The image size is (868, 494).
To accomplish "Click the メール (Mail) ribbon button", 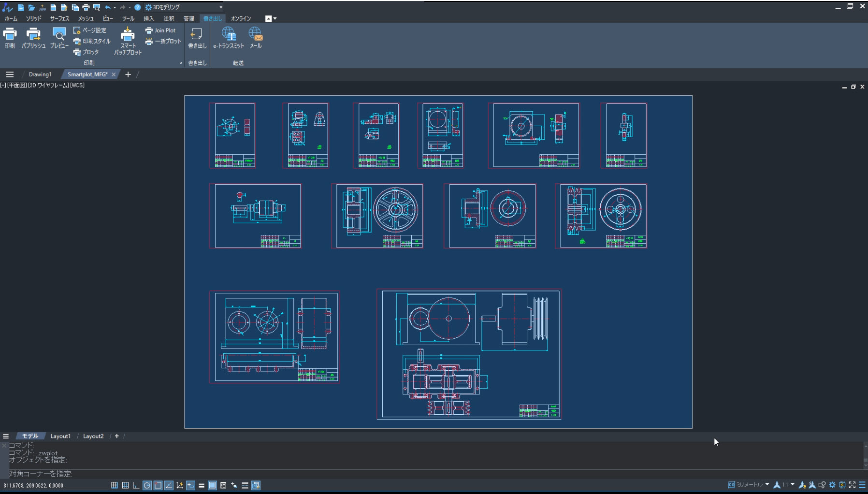I will [256, 38].
